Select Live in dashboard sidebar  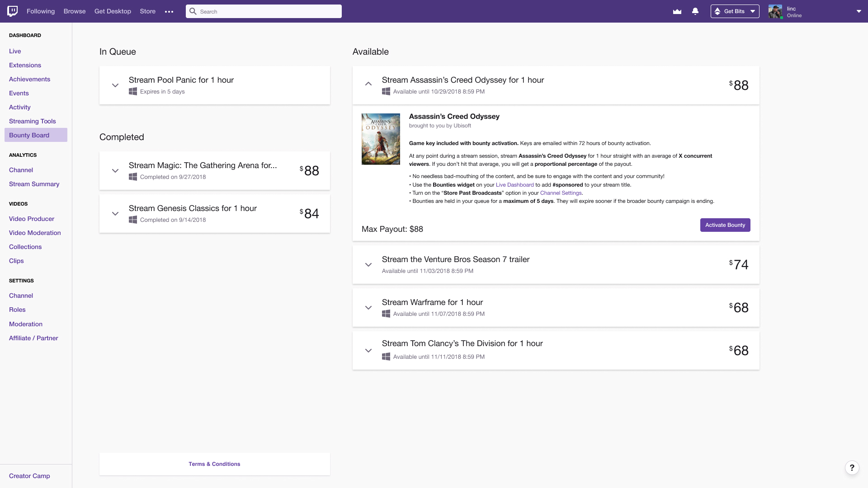(x=15, y=51)
